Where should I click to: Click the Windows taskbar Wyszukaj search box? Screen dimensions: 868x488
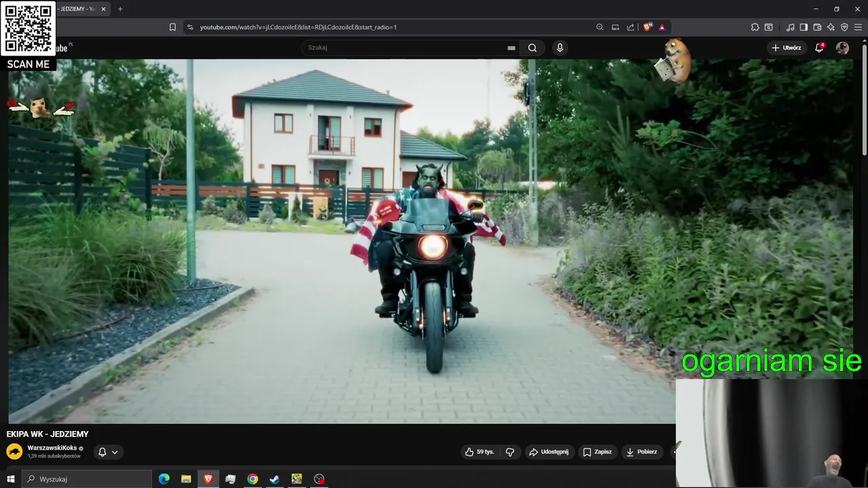pyautogui.click(x=87, y=479)
